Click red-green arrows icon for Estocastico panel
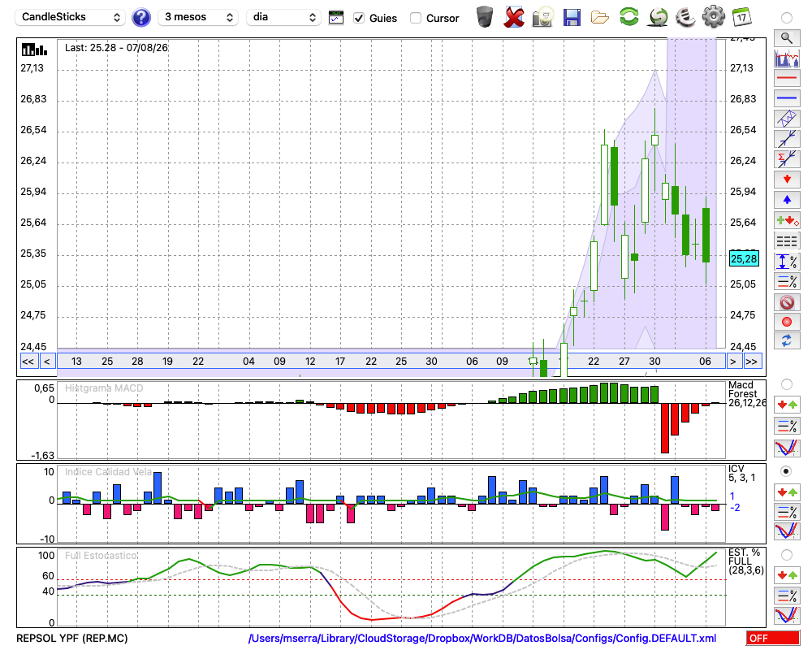The width and height of the screenshot is (812, 650). pyautogui.click(x=787, y=574)
